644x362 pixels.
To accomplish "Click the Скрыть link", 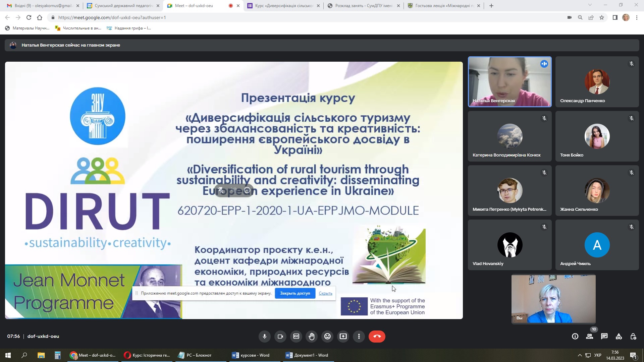I will pyautogui.click(x=325, y=293).
